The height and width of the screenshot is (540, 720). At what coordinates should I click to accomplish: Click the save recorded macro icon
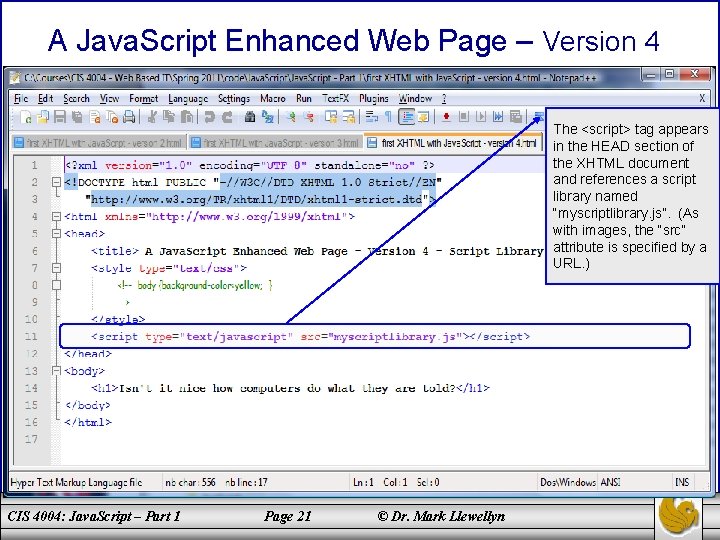(516, 117)
